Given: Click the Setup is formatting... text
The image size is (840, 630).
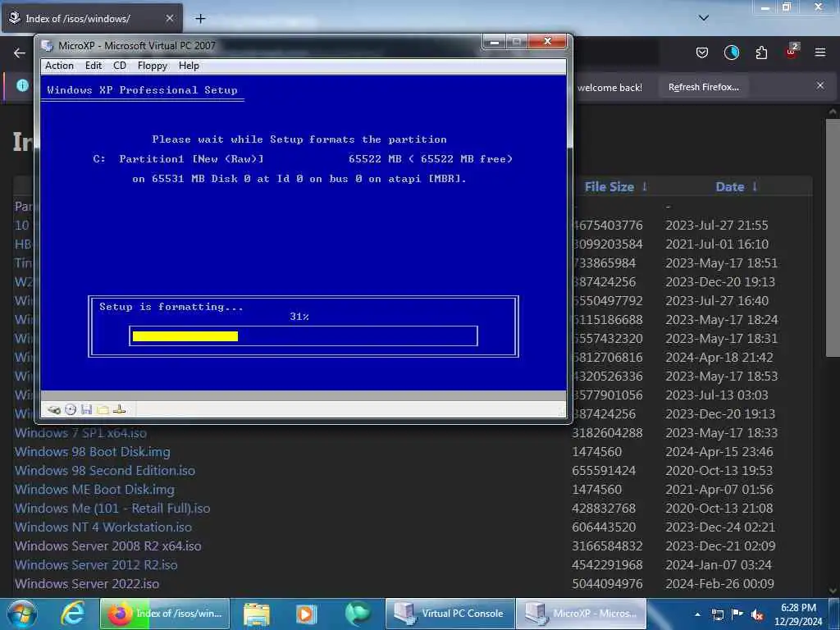Looking at the screenshot, I should coord(171,307).
